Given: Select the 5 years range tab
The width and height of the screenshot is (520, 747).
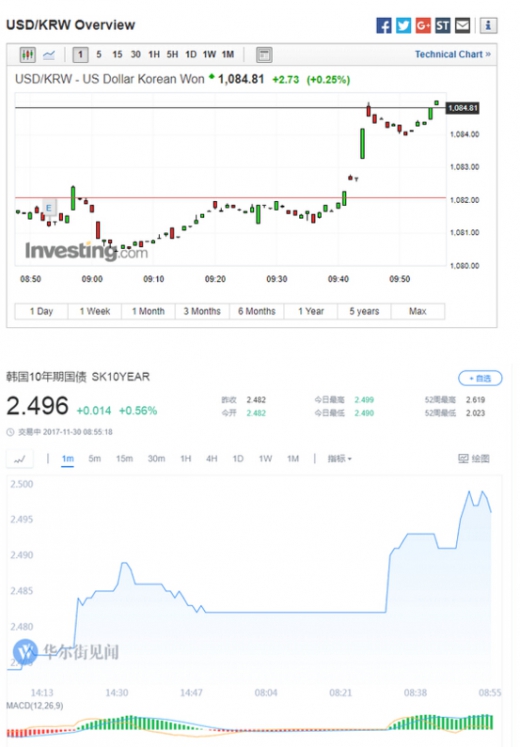Looking at the screenshot, I should pos(364,311).
